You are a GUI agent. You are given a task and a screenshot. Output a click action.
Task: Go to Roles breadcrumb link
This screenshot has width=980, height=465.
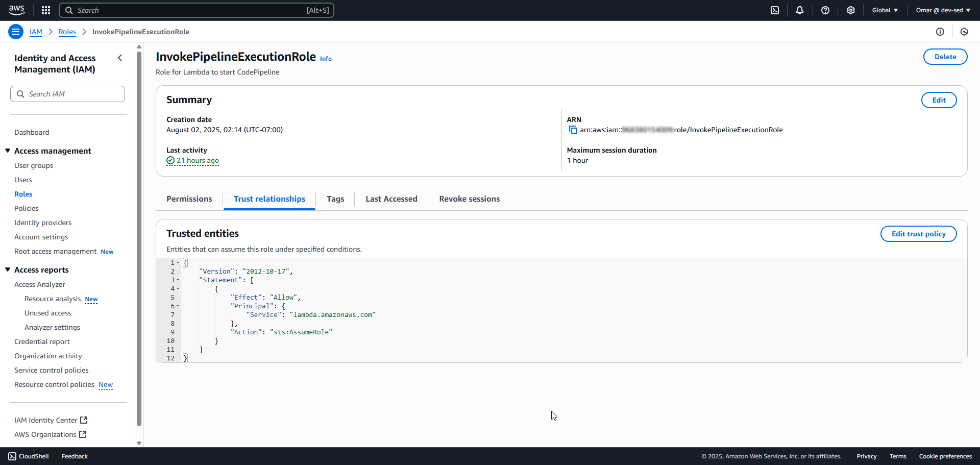click(67, 32)
